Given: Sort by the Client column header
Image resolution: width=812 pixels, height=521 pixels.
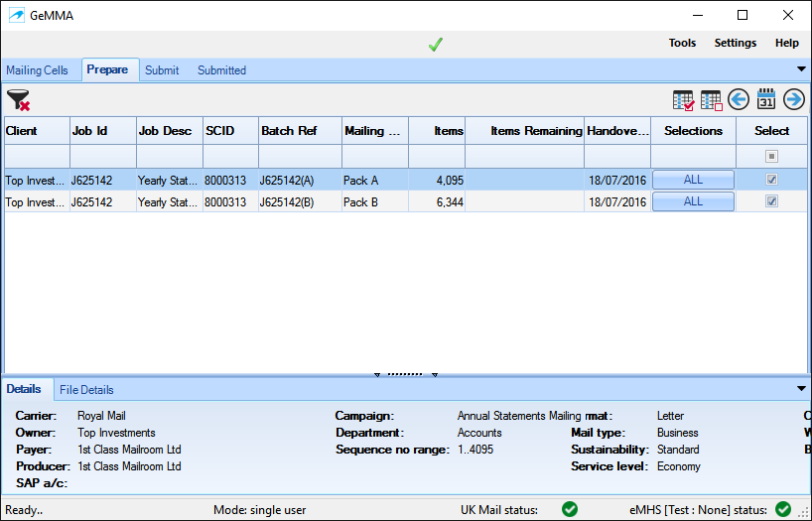Looking at the screenshot, I should [x=37, y=131].
